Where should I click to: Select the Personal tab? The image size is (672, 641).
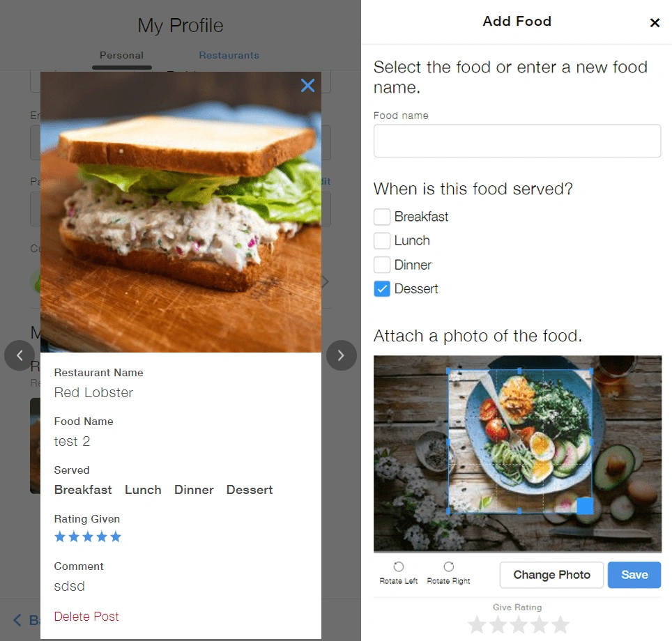(x=122, y=55)
